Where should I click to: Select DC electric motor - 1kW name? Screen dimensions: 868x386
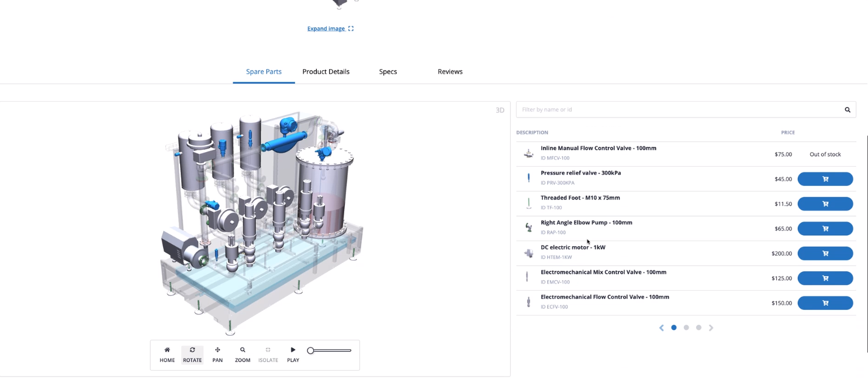(573, 247)
